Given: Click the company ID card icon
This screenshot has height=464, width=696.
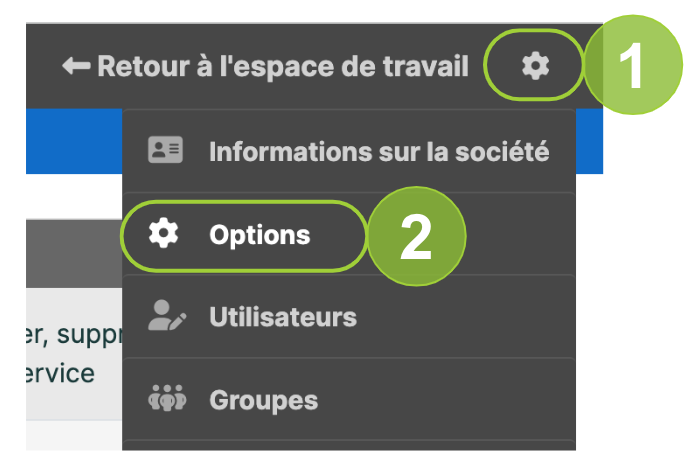Looking at the screenshot, I should (x=165, y=150).
